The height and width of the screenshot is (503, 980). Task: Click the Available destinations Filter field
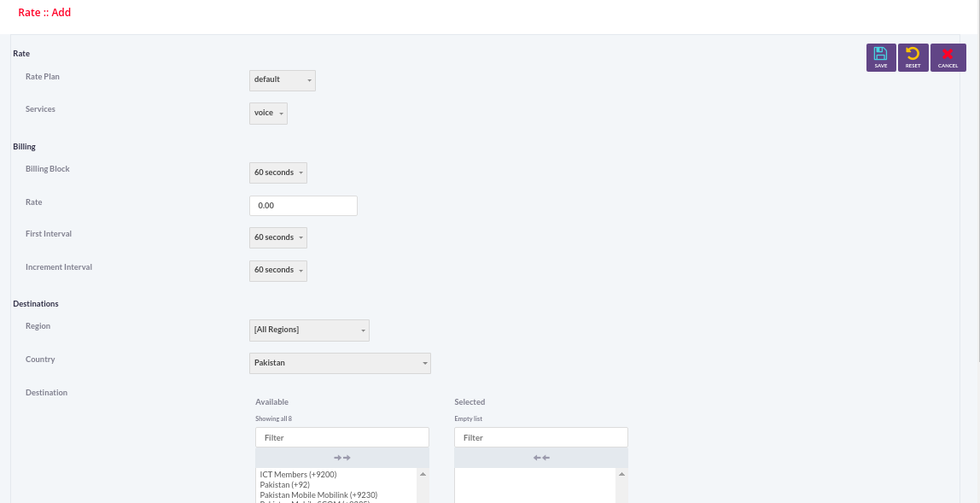[x=341, y=437]
